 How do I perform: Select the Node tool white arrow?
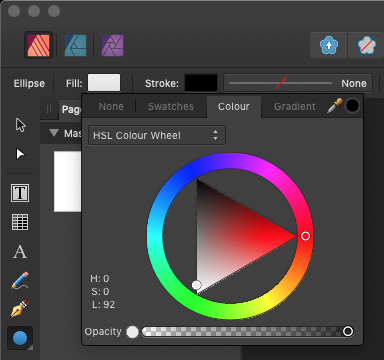[x=20, y=154]
